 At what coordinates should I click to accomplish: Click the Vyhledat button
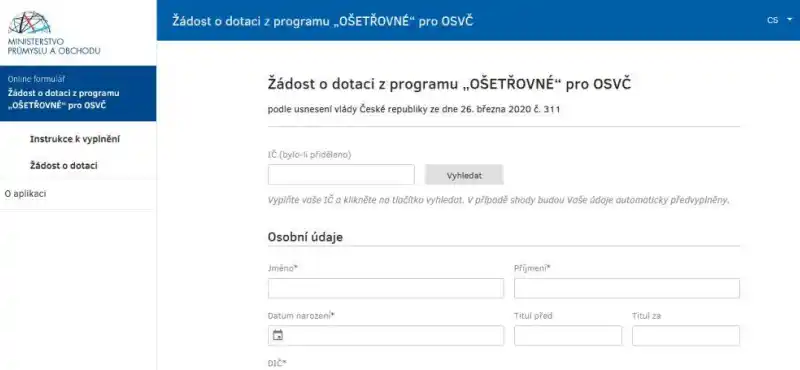(x=464, y=175)
